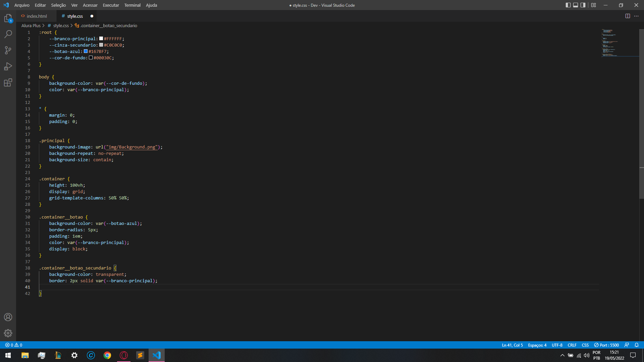Open Google Chrome from taskbar
The width and height of the screenshot is (644, 362).
(x=107, y=355)
